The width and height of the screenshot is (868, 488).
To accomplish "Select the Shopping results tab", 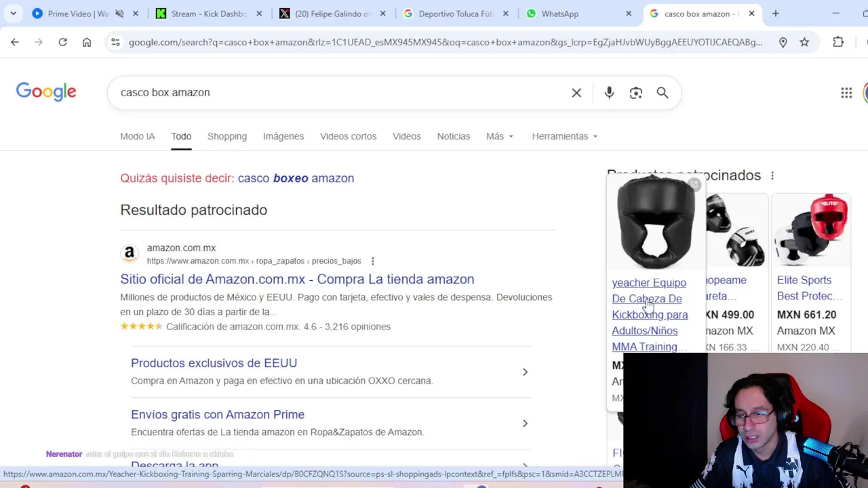I will pos(227,136).
